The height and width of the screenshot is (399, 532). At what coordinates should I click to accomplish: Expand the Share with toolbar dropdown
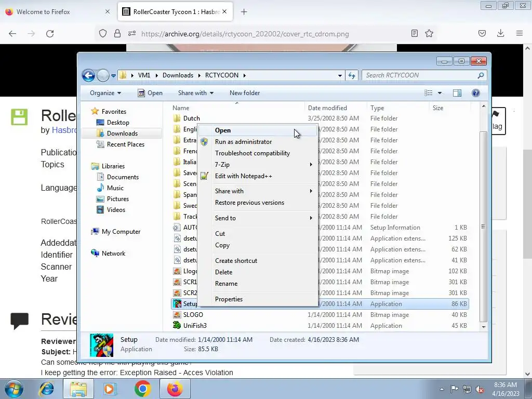pos(196,93)
